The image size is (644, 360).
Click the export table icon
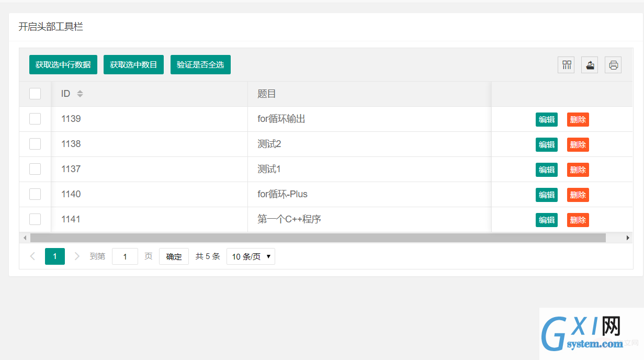(590, 65)
